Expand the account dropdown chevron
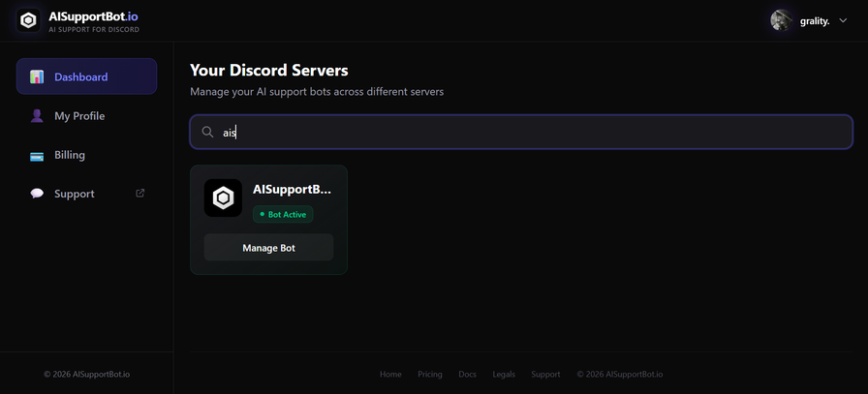The image size is (868, 394). click(843, 20)
